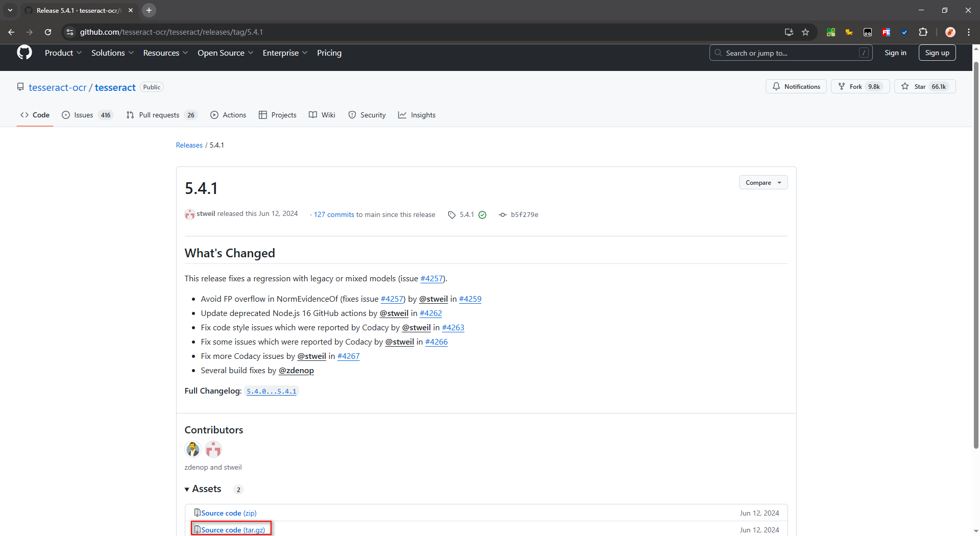
Task: Open the tesseract-ocr organization link
Action: pos(58,87)
